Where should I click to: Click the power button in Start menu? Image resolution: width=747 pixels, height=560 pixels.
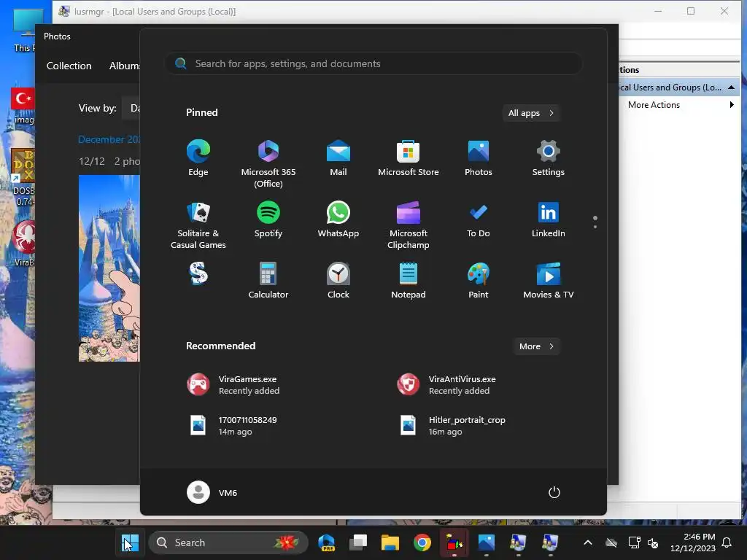click(x=554, y=492)
